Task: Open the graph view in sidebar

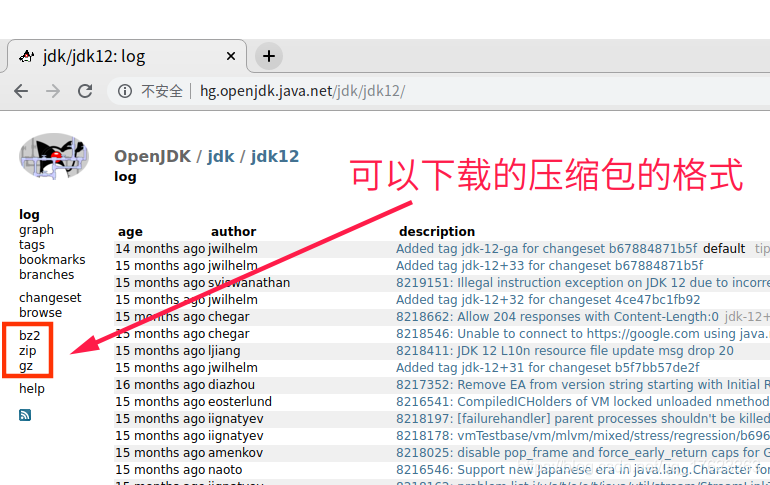Action: coord(36,230)
